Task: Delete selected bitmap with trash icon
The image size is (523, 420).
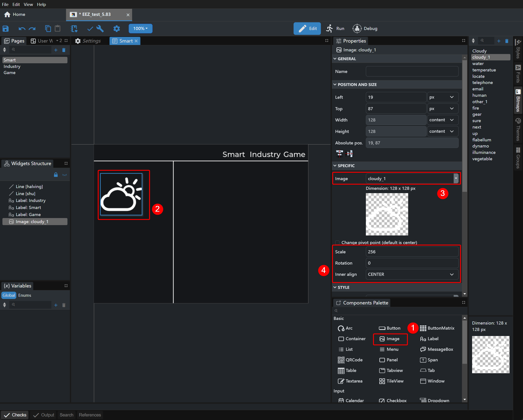Action: [x=507, y=41]
